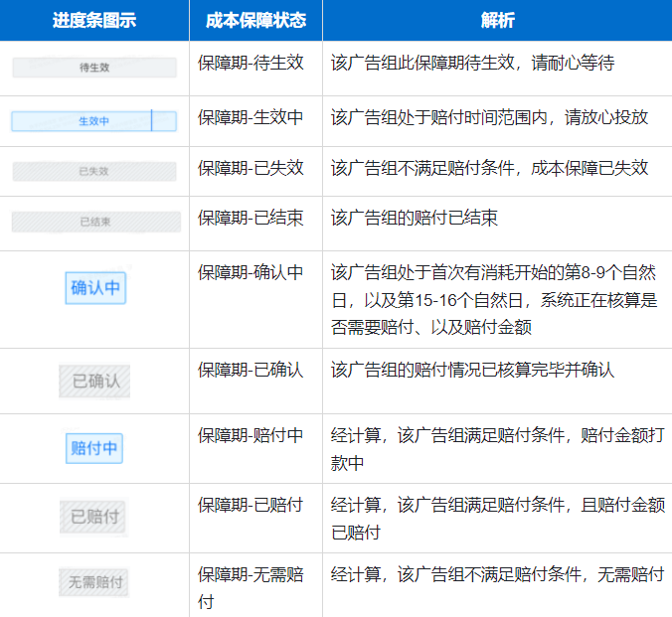Screen dimensions: 672x617
Task: Click the text 经计算，该广告组不满足赔付条件，无需赔付
Action: coord(498,574)
